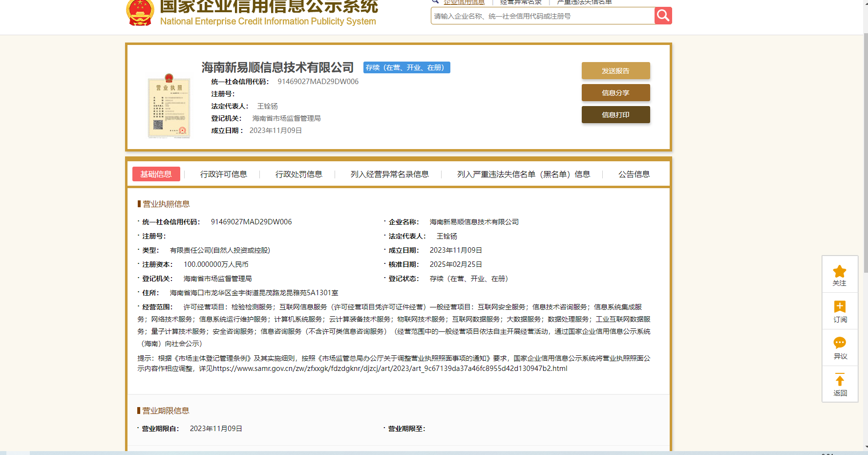
Task: Click the national emblem logo
Action: (140, 12)
